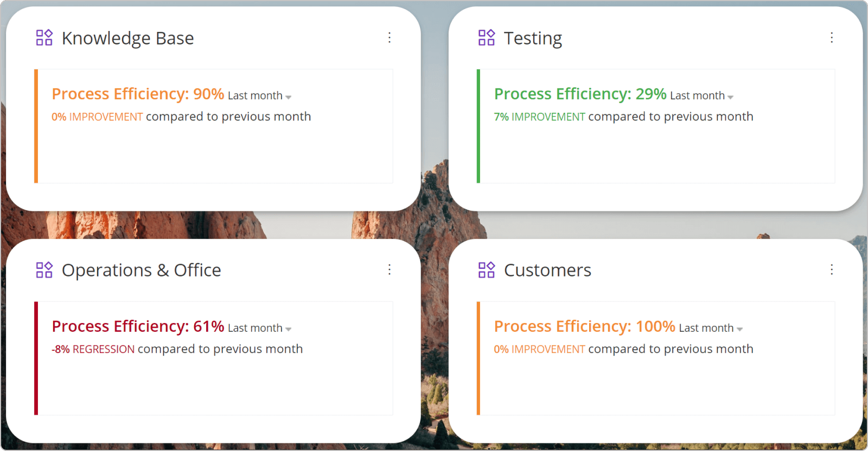Select the Testing card title
The image size is (868, 451).
(533, 38)
